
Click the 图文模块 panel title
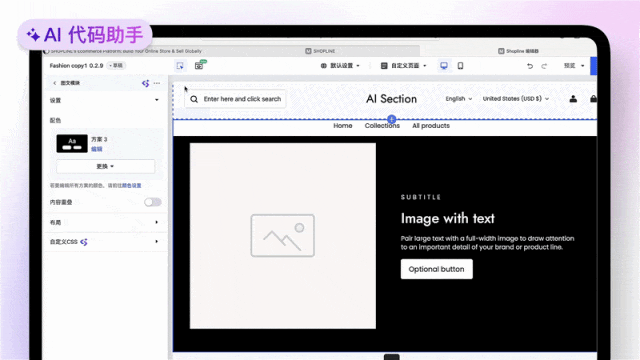[70, 83]
